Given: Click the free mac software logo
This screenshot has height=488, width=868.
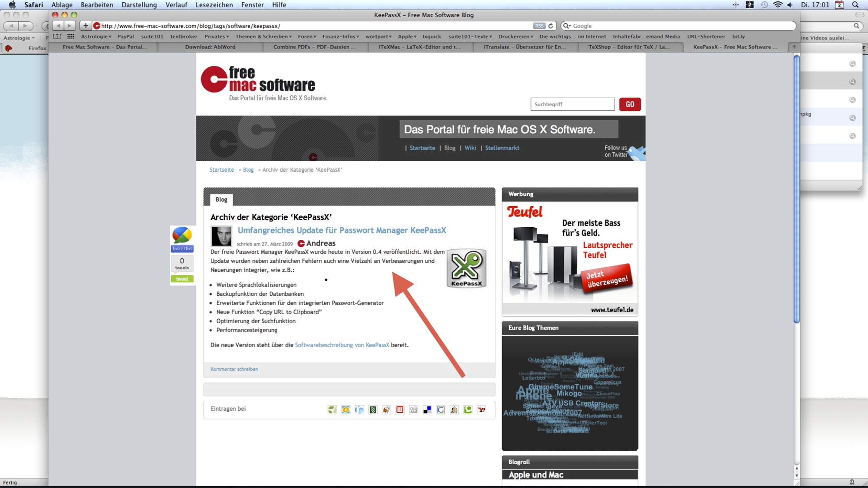Looking at the screenshot, I should (x=258, y=79).
